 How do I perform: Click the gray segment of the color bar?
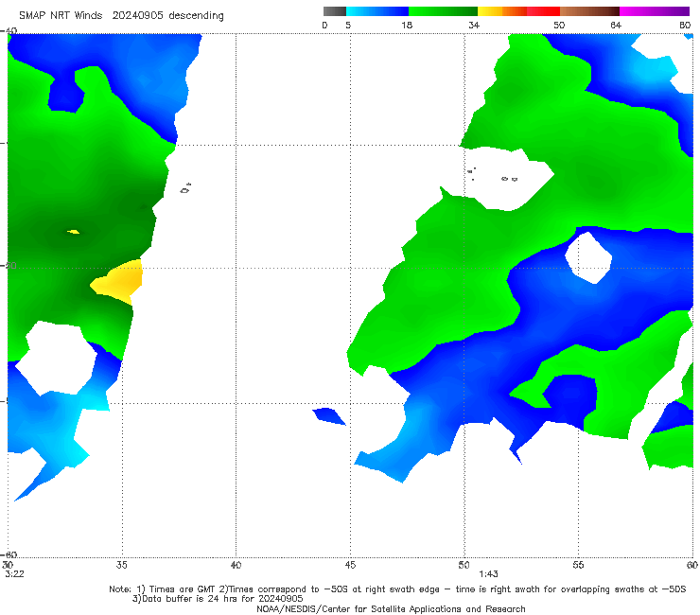click(x=335, y=11)
